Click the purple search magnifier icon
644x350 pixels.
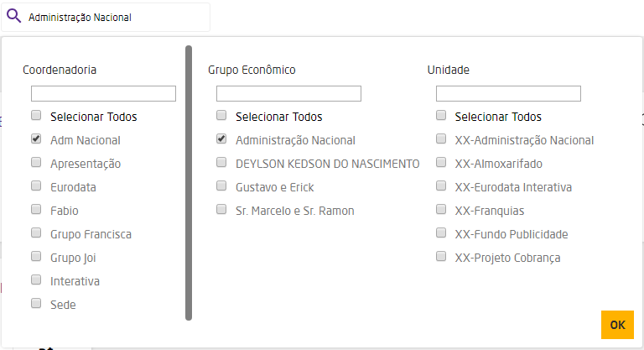coord(13,17)
